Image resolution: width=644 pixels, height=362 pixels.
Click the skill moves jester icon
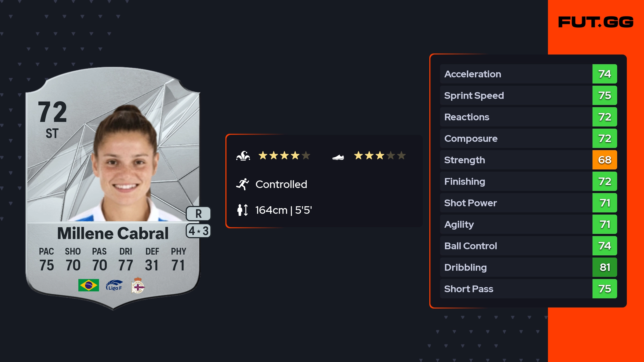click(243, 156)
